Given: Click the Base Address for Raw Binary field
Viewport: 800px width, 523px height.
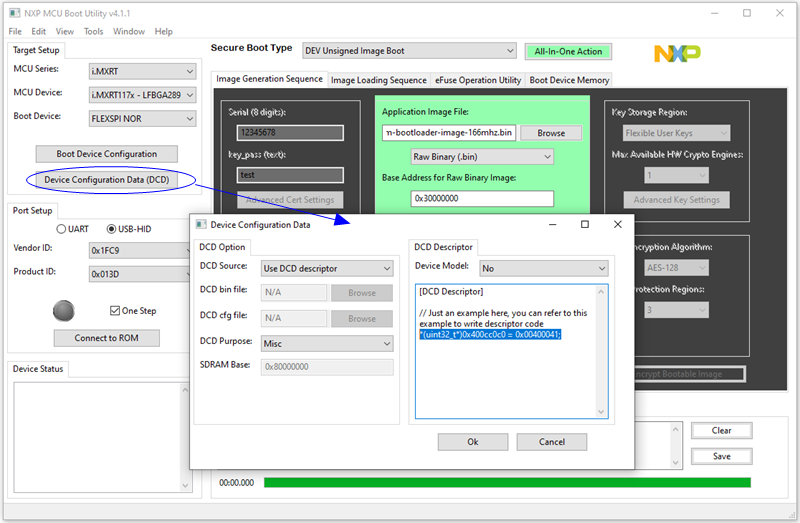Looking at the screenshot, I should pyautogui.click(x=482, y=198).
